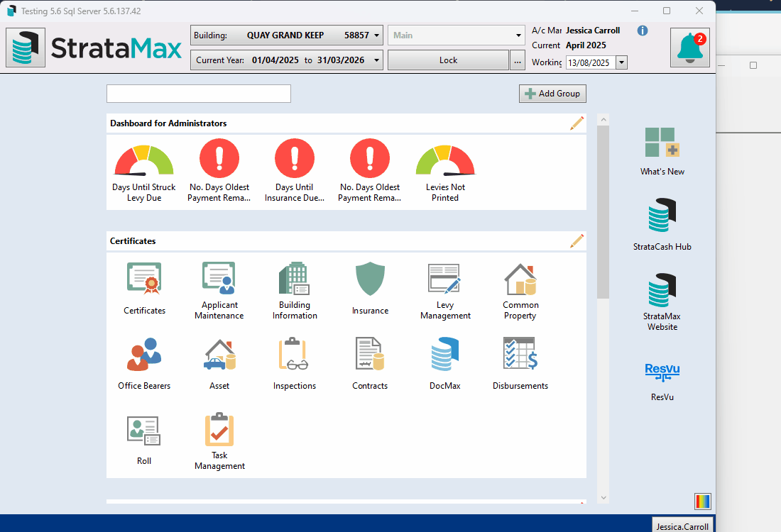Open Disbursements
Screen dimensions: 781x532
(x=520, y=353)
